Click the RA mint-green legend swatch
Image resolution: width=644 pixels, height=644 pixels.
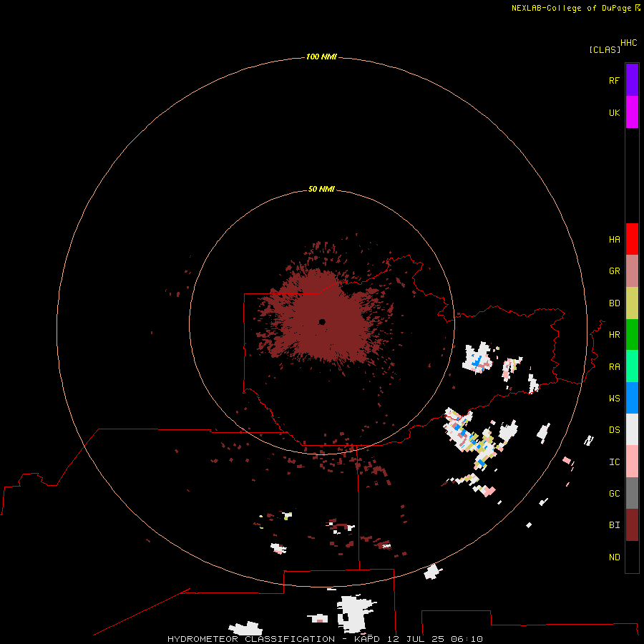click(632, 366)
